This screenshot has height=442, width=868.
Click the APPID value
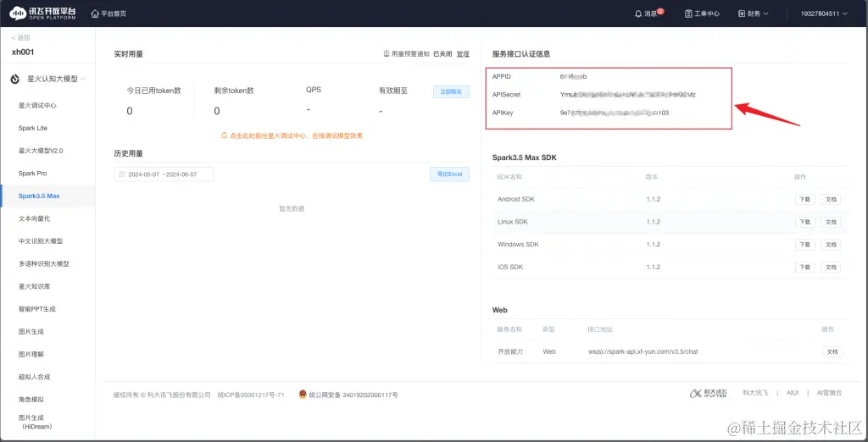coord(573,76)
